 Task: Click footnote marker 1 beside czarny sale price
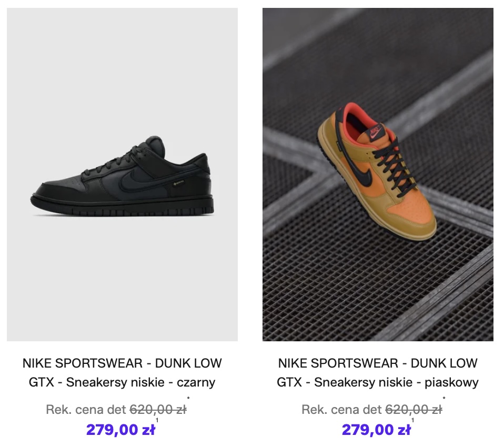[x=157, y=421]
